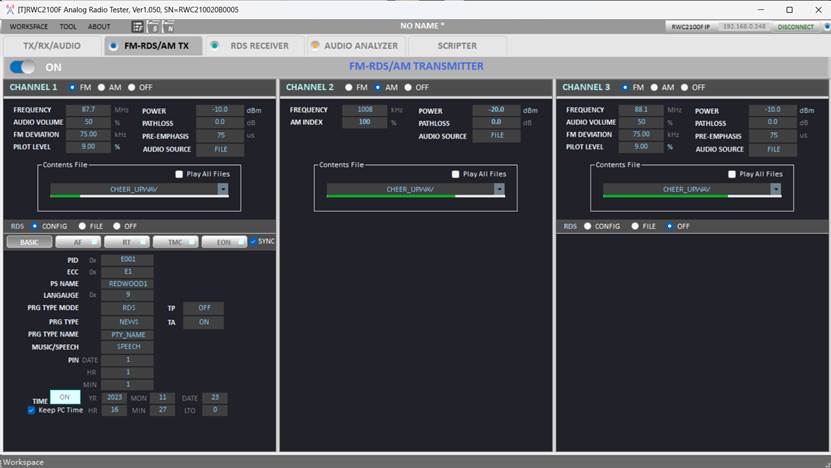Viewport: 831px width, 468px height.
Task: Click the application logo in title bar
Action: tap(8, 9)
